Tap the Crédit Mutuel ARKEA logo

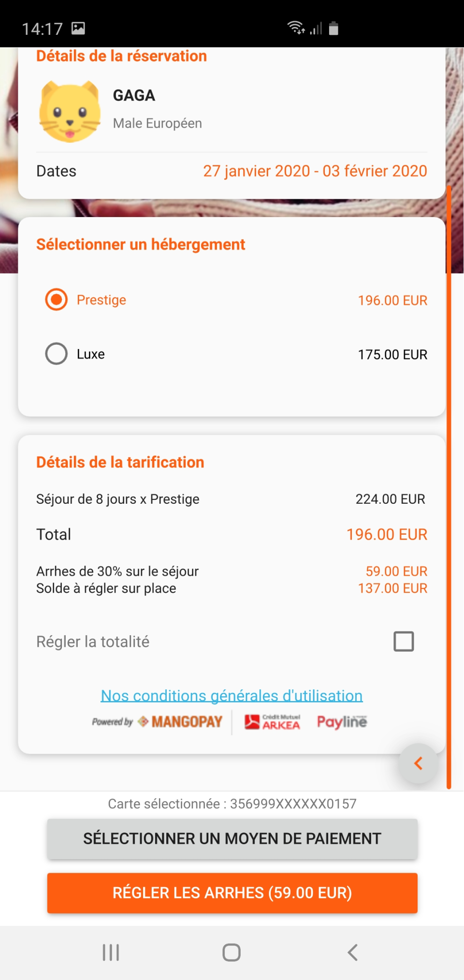(x=272, y=722)
